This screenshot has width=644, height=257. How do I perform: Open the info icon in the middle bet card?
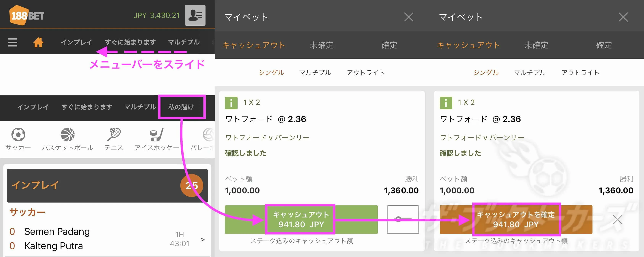point(231,103)
